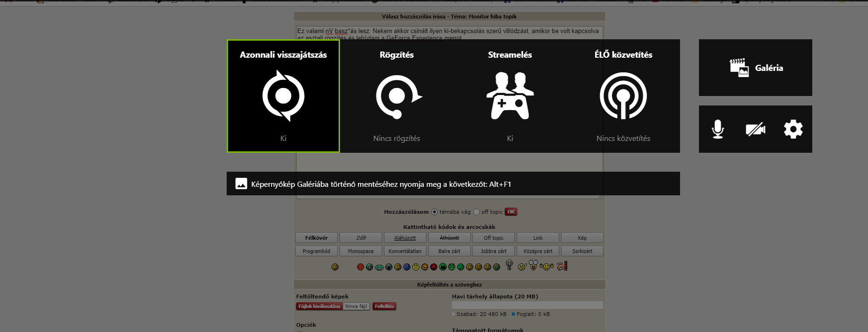Viewport: 868px width, 332px height.
Task: Open the Galéria gallery tile
Action: (756, 68)
